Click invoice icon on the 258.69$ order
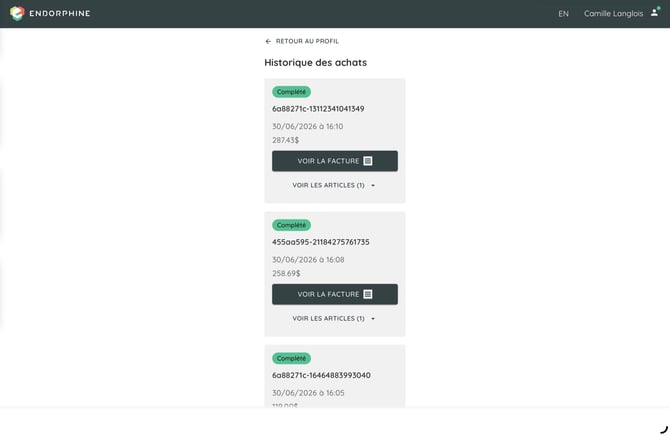 367,294
